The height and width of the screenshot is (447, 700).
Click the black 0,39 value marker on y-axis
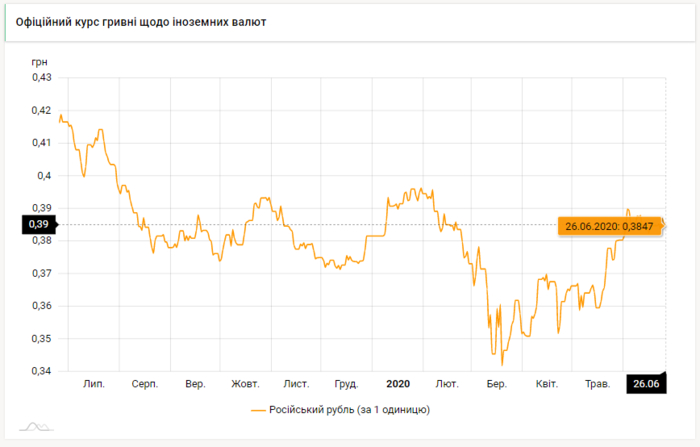click(x=40, y=225)
